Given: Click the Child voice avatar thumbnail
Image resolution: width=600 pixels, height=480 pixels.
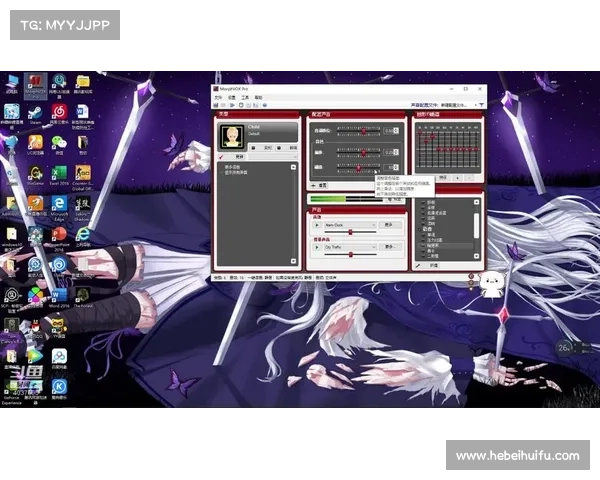Looking at the screenshot, I should [232, 136].
